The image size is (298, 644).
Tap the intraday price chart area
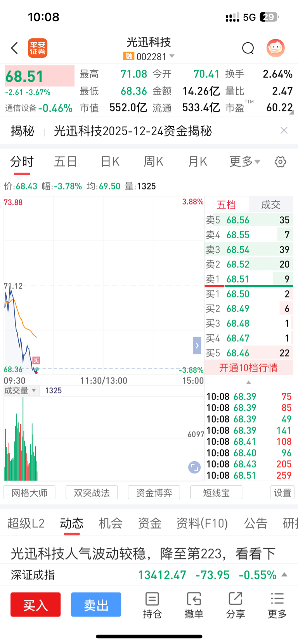[104, 286]
